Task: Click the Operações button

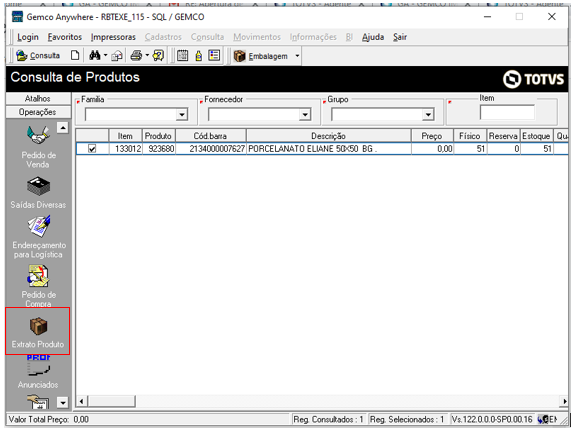Action: pyautogui.click(x=38, y=112)
